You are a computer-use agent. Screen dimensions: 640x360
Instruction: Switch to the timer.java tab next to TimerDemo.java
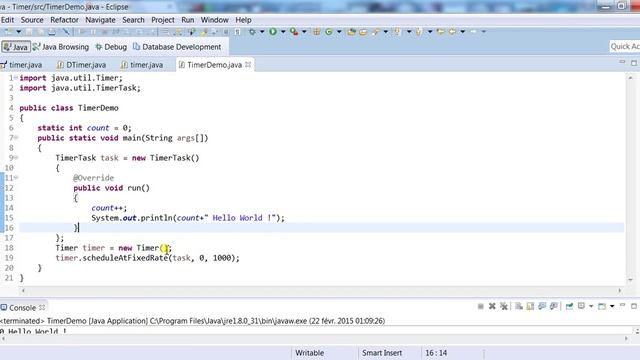pyautogui.click(x=142, y=64)
